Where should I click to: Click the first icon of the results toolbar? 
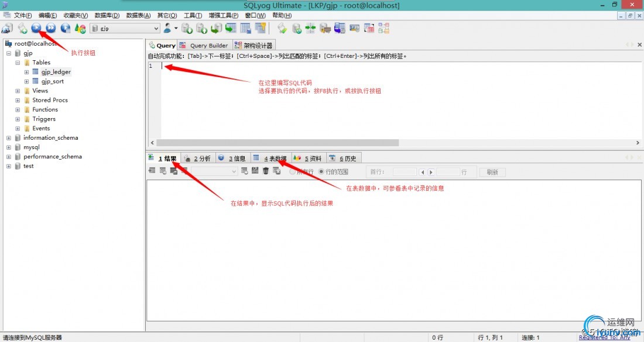pyautogui.click(x=152, y=171)
